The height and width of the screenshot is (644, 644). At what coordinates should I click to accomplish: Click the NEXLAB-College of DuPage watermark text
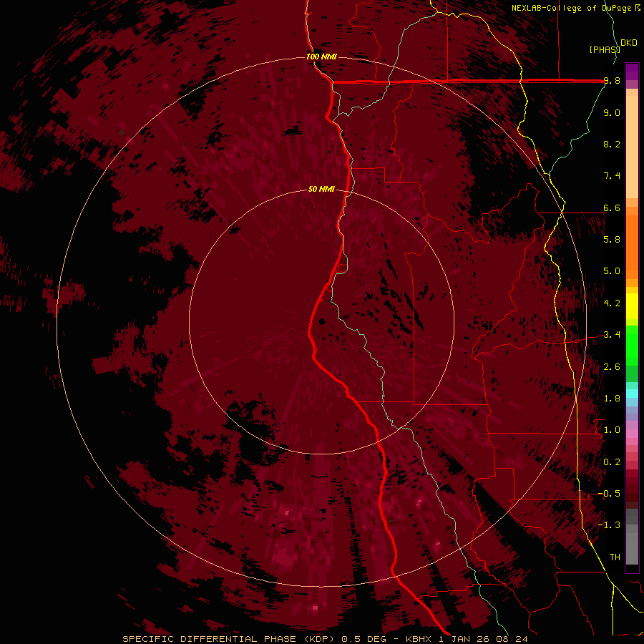pos(572,8)
